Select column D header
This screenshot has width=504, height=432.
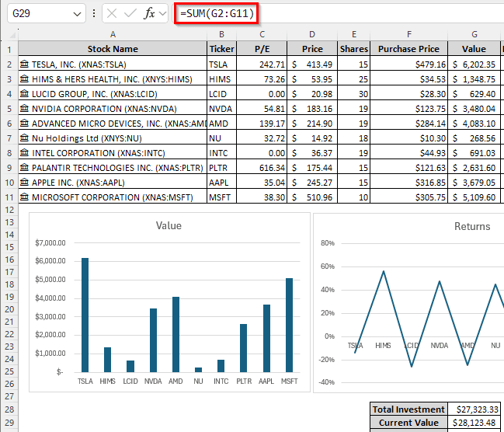click(312, 34)
